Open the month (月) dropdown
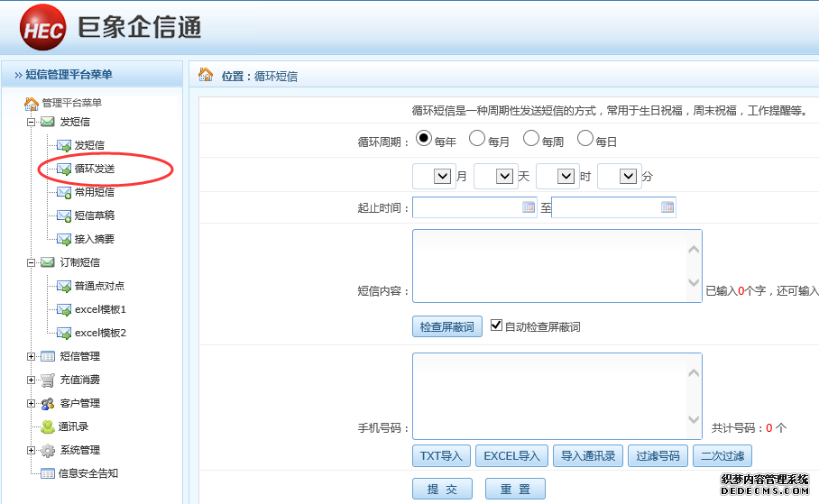Screen dimensions: 819x504 [x=442, y=177]
